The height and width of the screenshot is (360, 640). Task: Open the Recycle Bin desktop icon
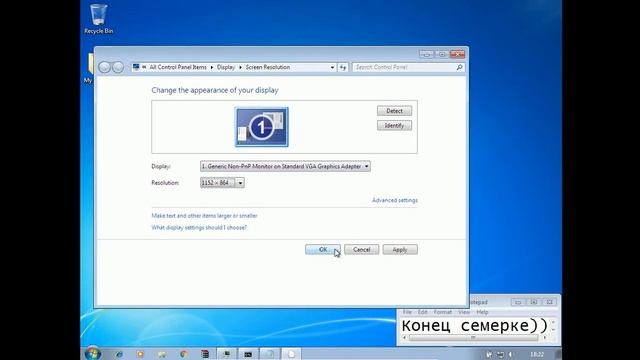[x=98, y=19]
